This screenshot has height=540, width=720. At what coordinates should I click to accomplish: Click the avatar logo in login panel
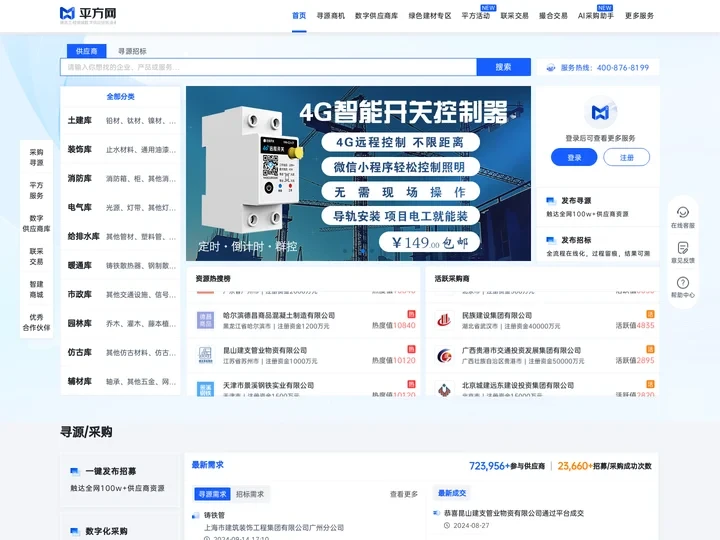tap(600, 112)
